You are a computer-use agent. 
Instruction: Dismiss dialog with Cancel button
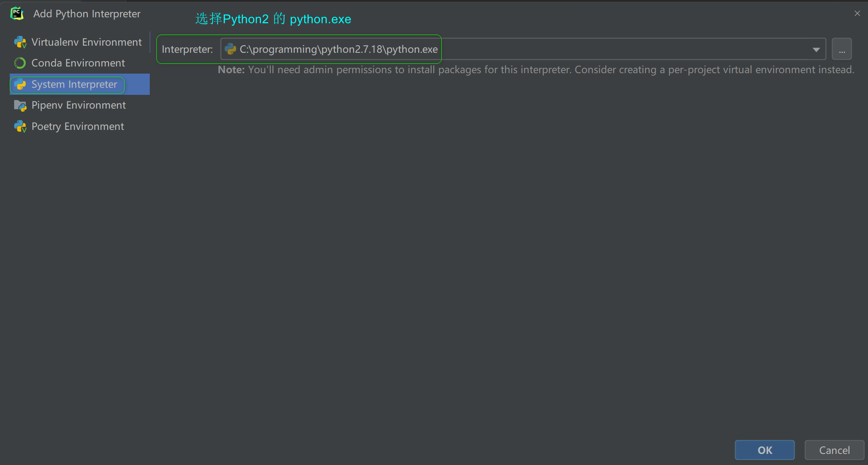tap(834, 450)
